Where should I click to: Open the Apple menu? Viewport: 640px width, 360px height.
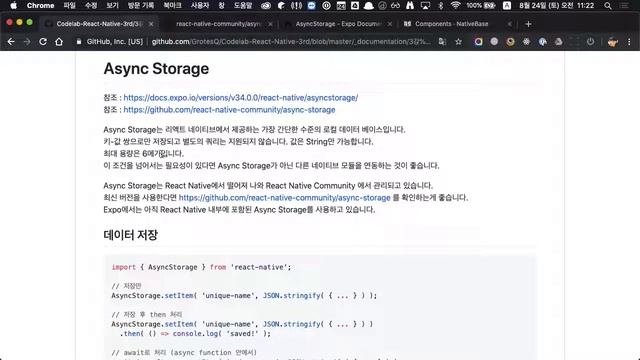13,6
